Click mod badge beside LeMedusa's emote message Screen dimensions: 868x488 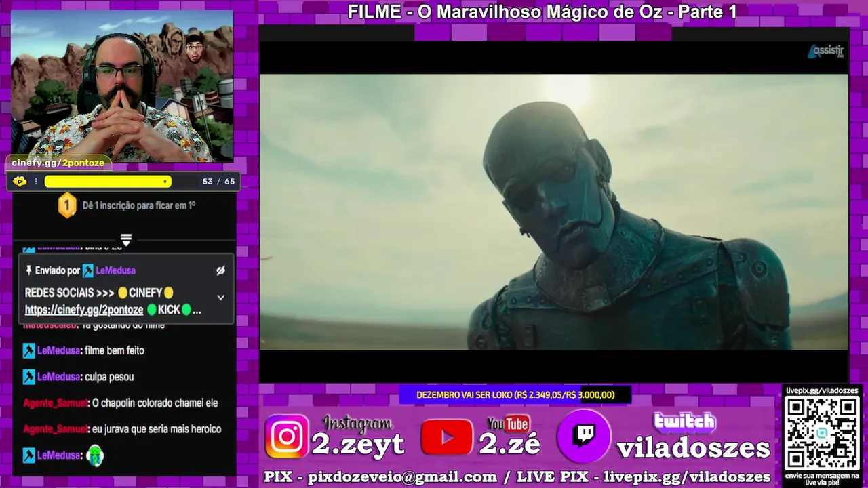click(x=28, y=455)
